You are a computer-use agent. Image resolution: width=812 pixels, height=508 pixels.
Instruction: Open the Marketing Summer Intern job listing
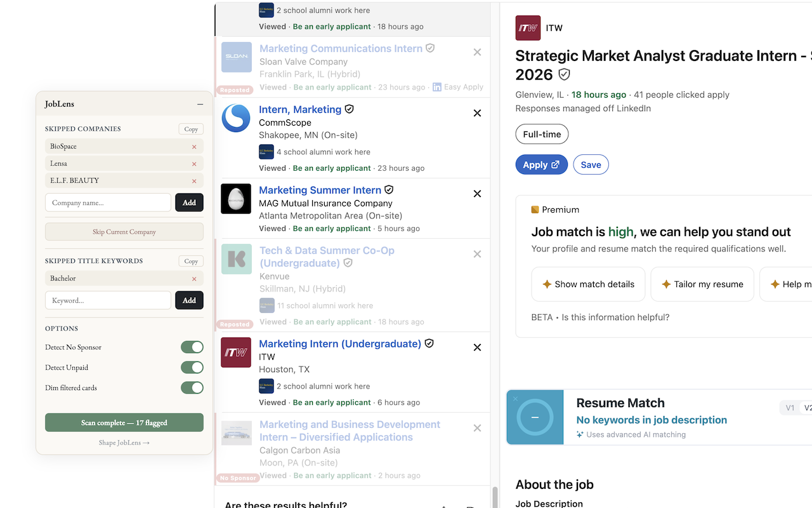(x=320, y=190)
